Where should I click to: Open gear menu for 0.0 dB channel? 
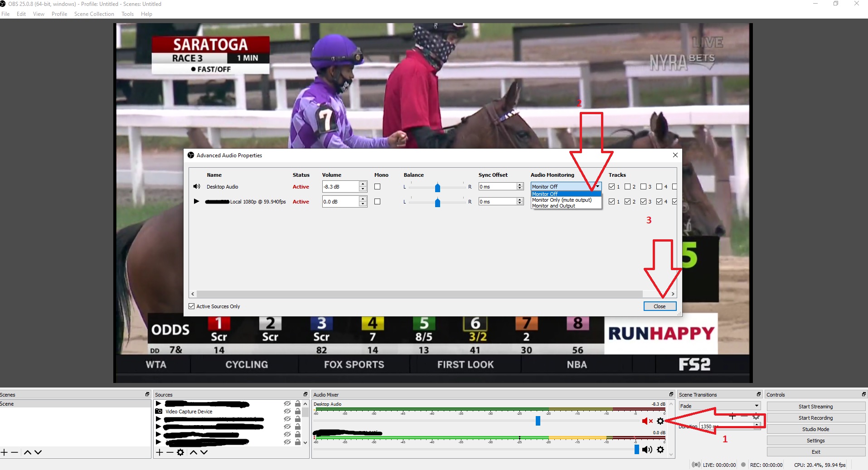click(x=660, y=450)
